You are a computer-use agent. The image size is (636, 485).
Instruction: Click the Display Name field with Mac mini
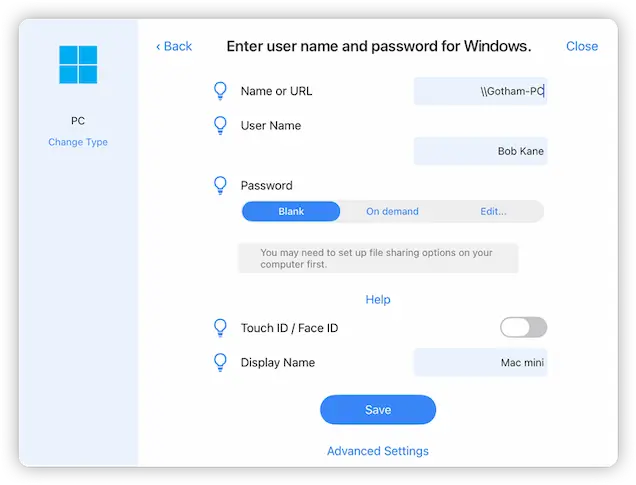480,362
